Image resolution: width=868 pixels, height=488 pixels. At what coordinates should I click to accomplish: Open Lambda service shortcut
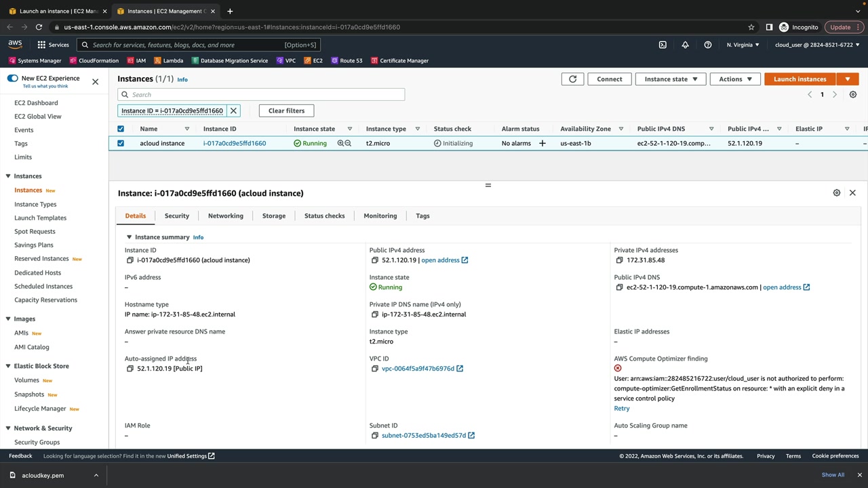click(168, 60)
